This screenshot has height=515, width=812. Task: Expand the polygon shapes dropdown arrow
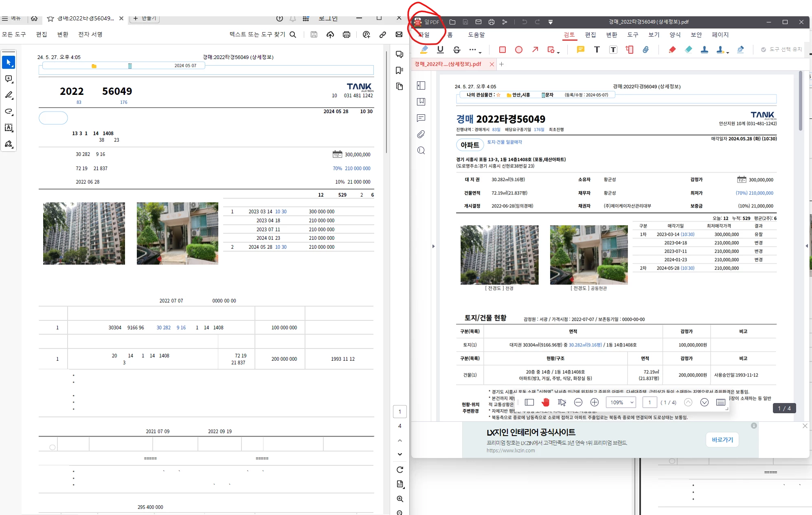click(x=558, y=53)
